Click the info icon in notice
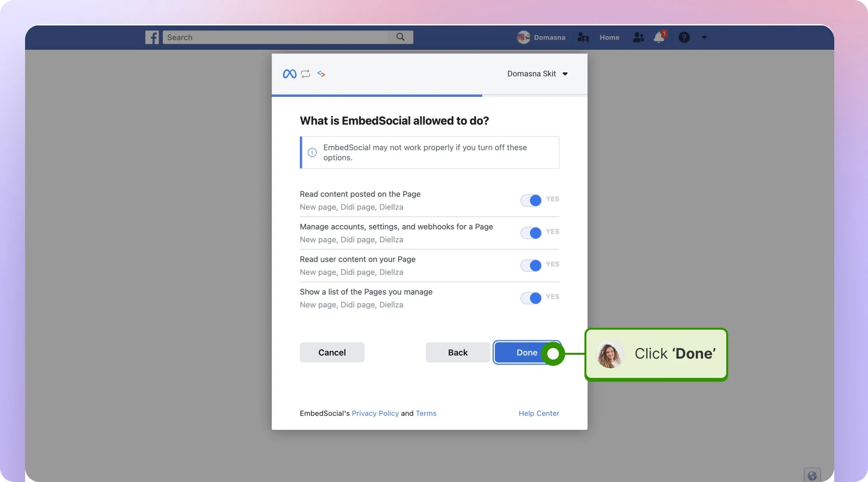868x482 pixels. pyautogui.click(x=312, y=152)
